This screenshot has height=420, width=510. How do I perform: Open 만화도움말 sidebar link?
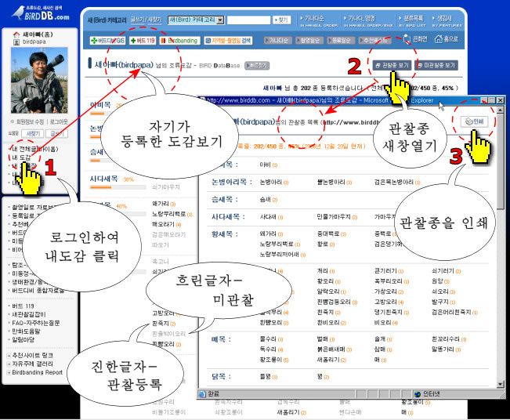[x=26, y=331]
